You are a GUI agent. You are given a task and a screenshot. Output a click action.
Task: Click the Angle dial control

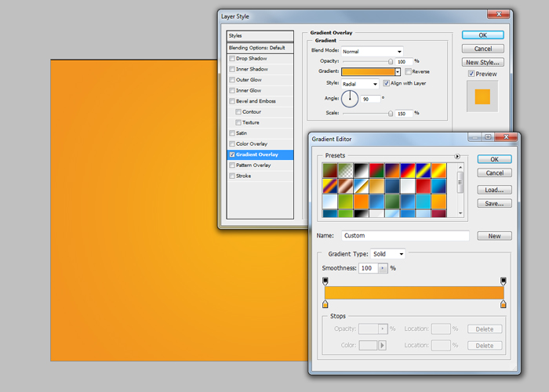click(349, 99)
